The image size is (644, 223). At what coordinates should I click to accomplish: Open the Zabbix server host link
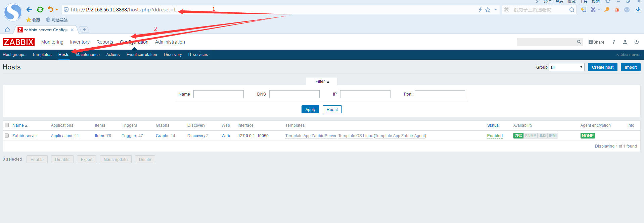pyautogui.click(x=25, y=136)
